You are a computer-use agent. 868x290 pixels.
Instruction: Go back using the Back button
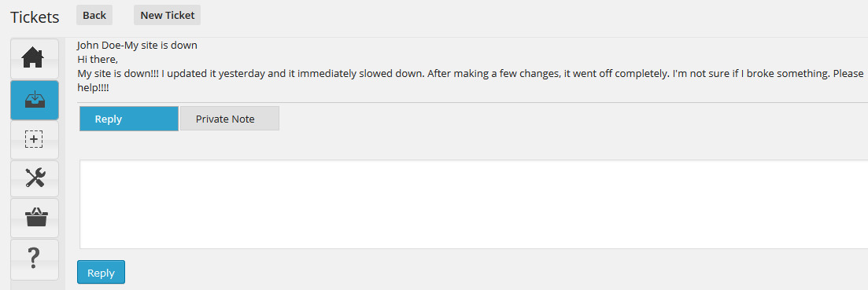click(x=94, y=15)
